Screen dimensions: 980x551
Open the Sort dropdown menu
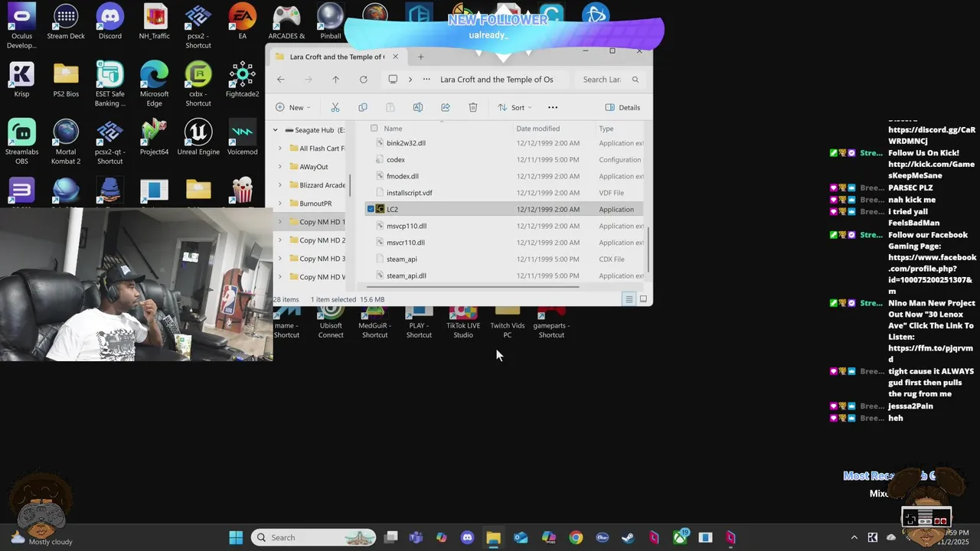[514, 107]
